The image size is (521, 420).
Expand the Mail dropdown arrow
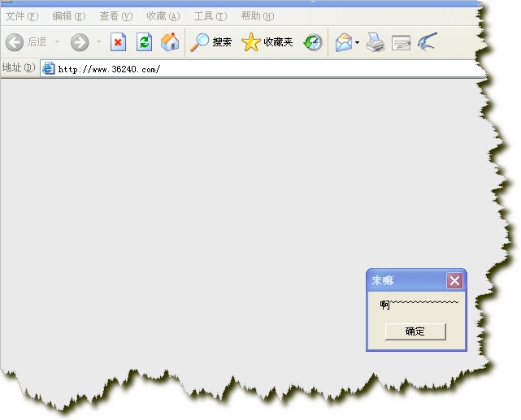357,42
